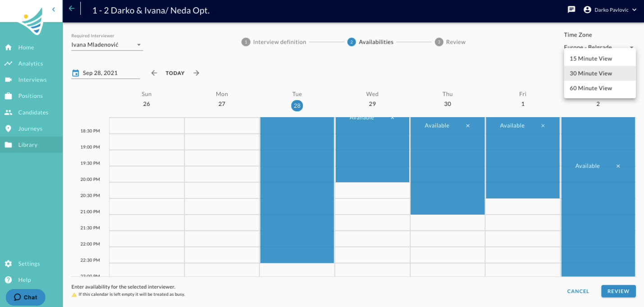Click the Mon 27 column header
The width and height of the screenshot is (644, 307).
pyautogui.click(x=222, y=99)
